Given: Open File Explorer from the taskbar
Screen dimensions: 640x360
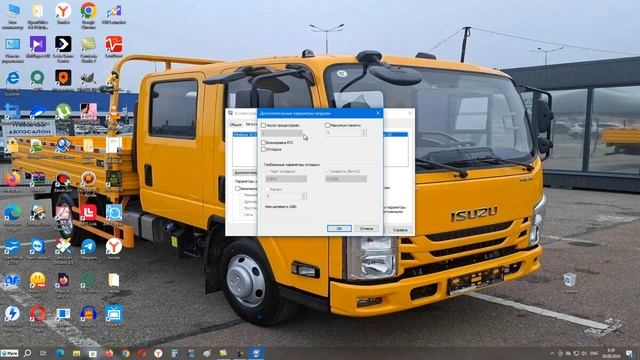Looking at the screenshot, I should point(76,353).
